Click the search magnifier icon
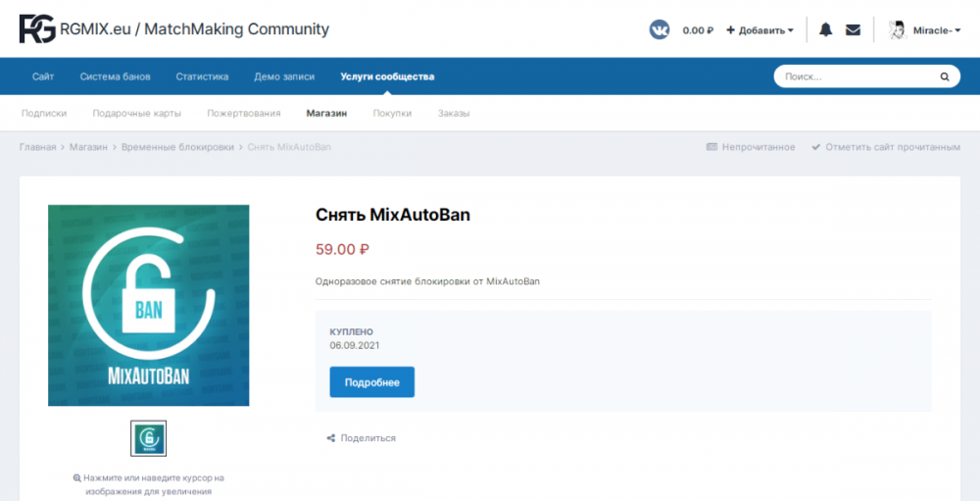 (x=945, y=76)
